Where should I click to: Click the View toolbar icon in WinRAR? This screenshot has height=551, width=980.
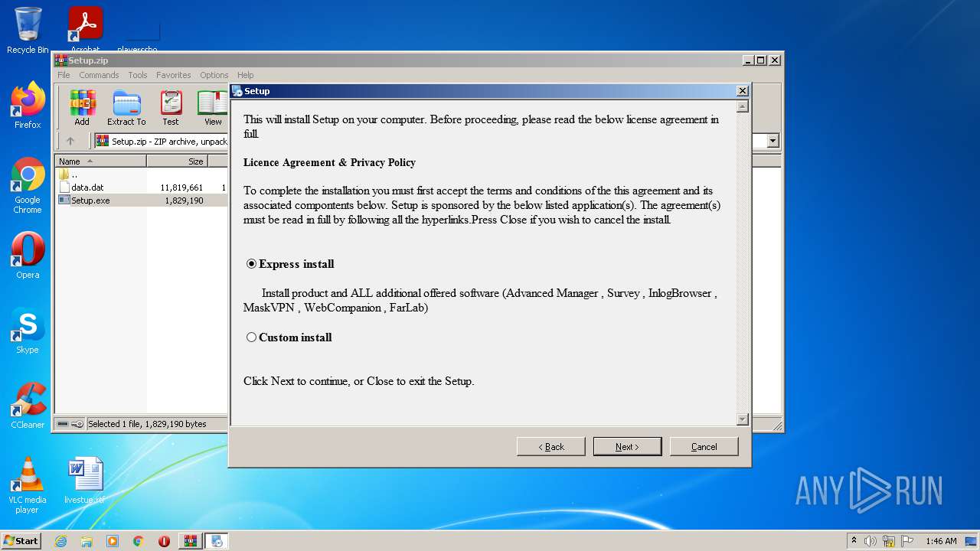tap(213, 107)
